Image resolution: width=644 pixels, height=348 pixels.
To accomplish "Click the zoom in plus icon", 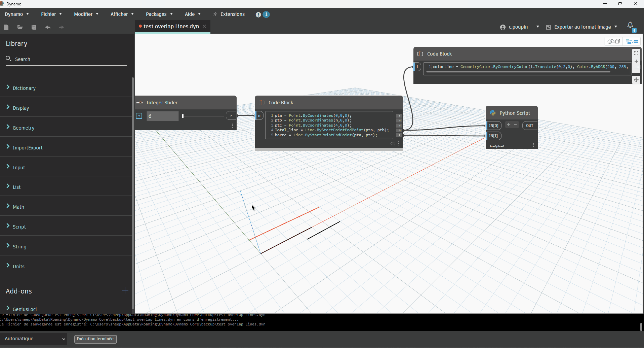I will click(x=636, y=61).
